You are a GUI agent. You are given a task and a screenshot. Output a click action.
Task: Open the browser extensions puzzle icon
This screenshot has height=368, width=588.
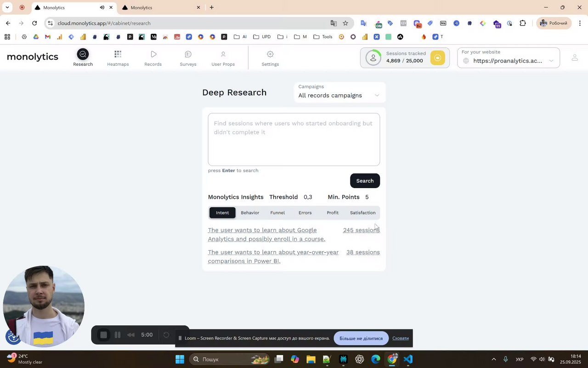523,23
